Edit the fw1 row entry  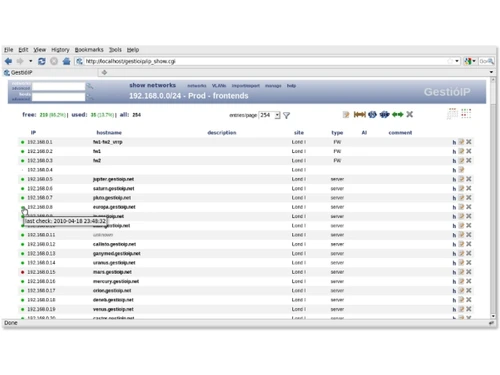(x=461, y=151)
